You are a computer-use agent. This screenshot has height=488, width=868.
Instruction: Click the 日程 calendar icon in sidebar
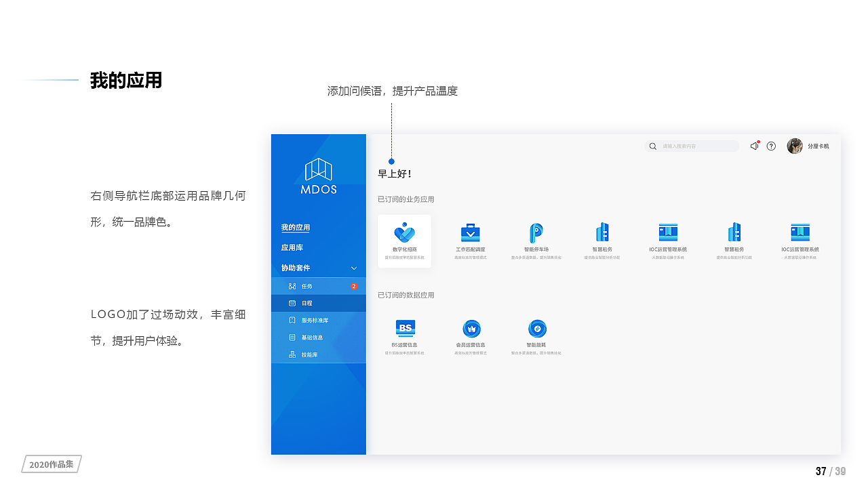(x=292, y=303)
